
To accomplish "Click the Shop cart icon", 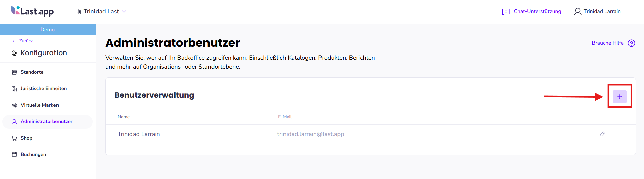I will (x=14, y=138).
